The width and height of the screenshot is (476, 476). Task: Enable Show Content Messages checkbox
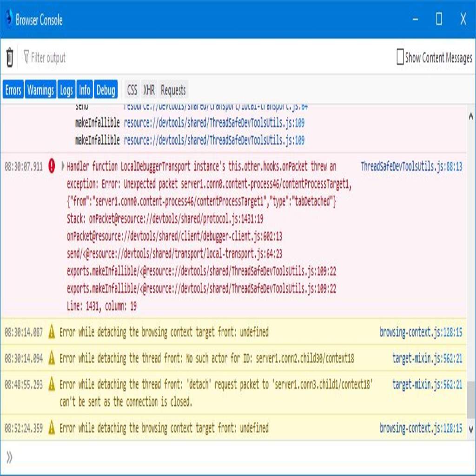tap(400, 57)
